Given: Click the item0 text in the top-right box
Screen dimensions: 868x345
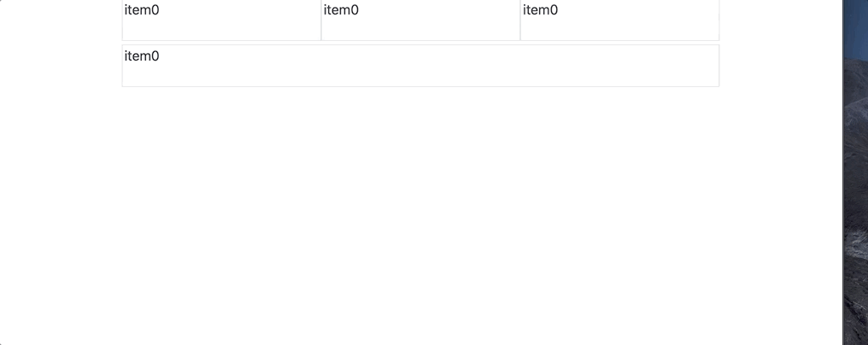Looking at the screenshot, I should point(540,10).
